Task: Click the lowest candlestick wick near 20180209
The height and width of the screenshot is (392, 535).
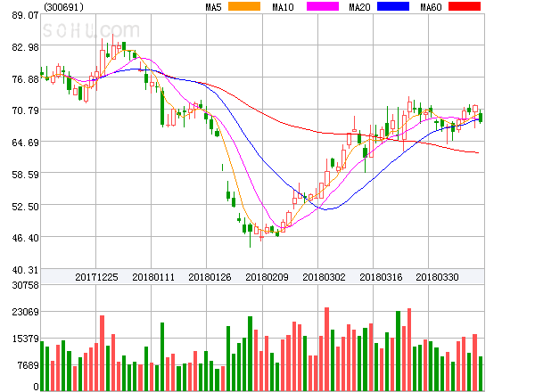Action: (250, 240)
